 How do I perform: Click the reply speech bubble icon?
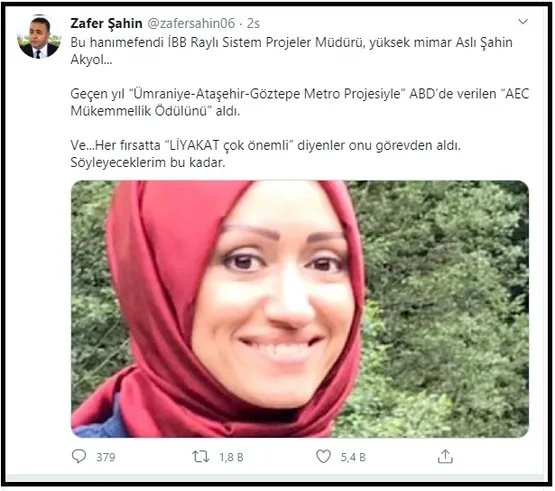[79, 456]
